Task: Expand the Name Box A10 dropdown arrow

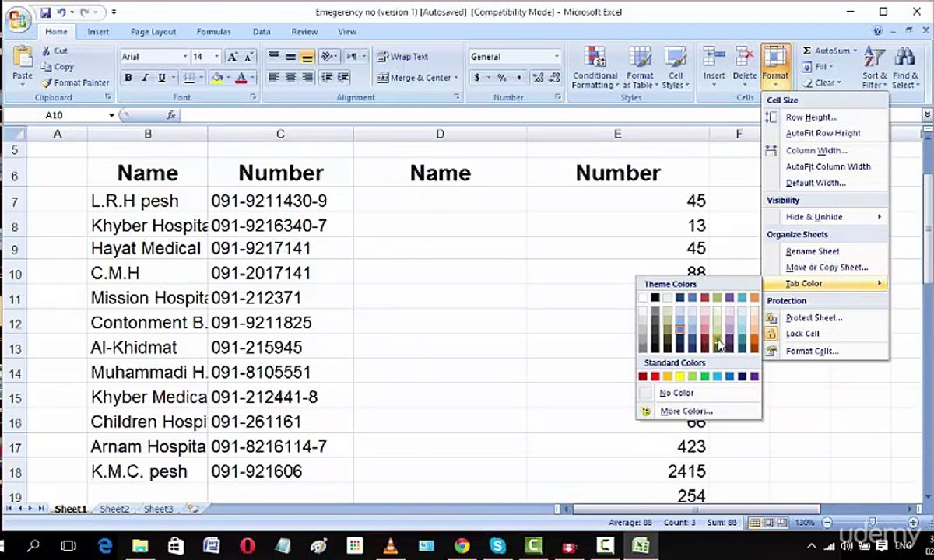Action: click(111, 115)
